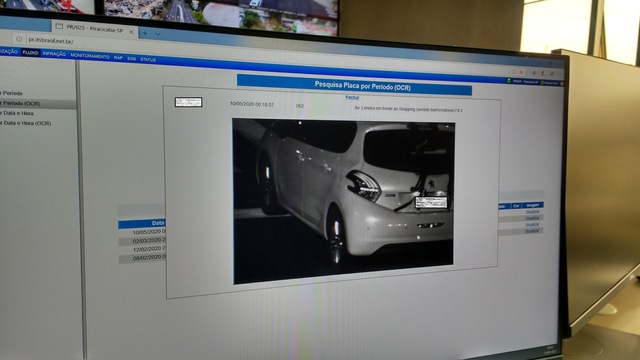
Task: Focus the pr.itsbrasil.net.br address bar
Action: (x=51, y=41)
